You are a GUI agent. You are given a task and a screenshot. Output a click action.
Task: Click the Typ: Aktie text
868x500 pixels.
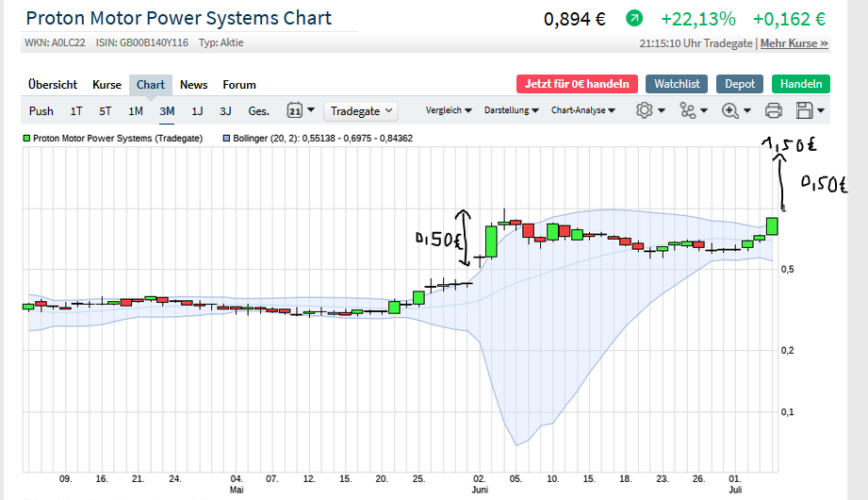pyautogui.click(x=221, y=42)
